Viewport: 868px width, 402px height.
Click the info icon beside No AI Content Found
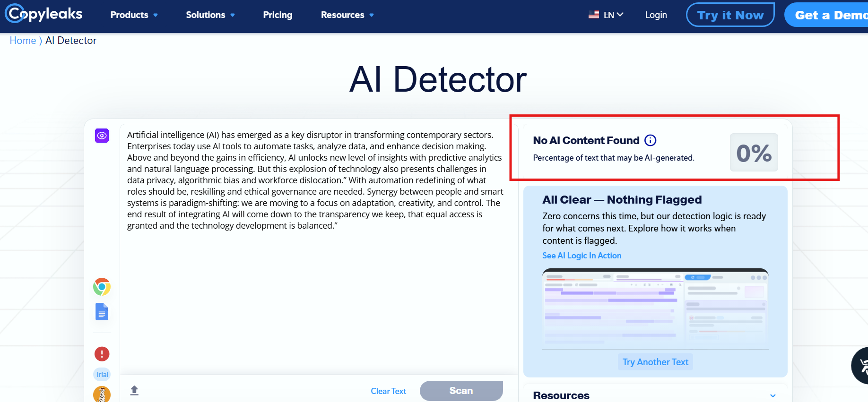point(651,140)
